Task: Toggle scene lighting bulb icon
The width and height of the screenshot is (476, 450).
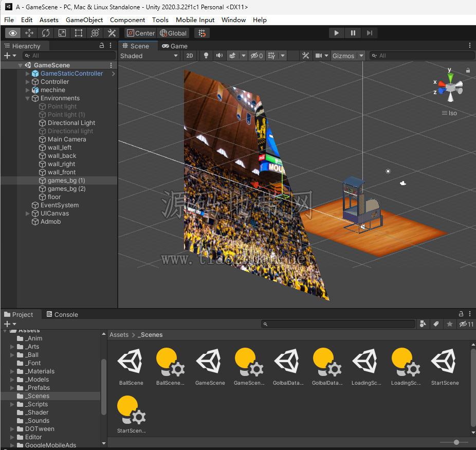Action: pos(206,56)
